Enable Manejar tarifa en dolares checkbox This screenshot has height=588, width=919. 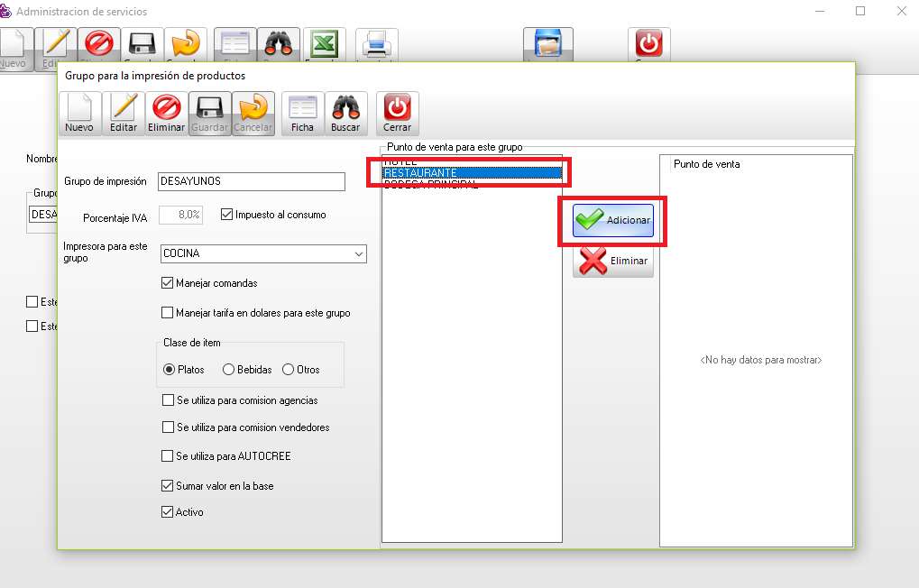[x=167, y=313]
